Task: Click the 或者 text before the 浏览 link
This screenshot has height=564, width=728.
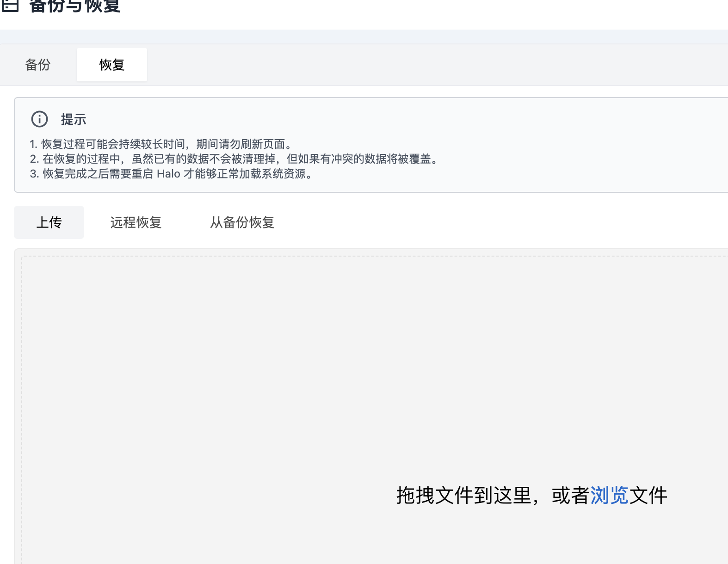Action: click(x=570, y=496)
